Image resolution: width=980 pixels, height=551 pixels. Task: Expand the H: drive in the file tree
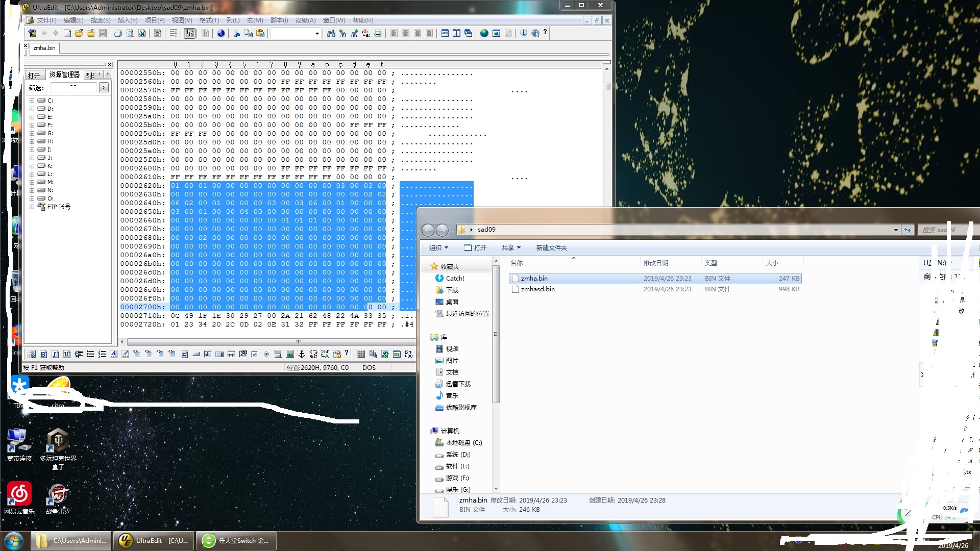(32, 141)
